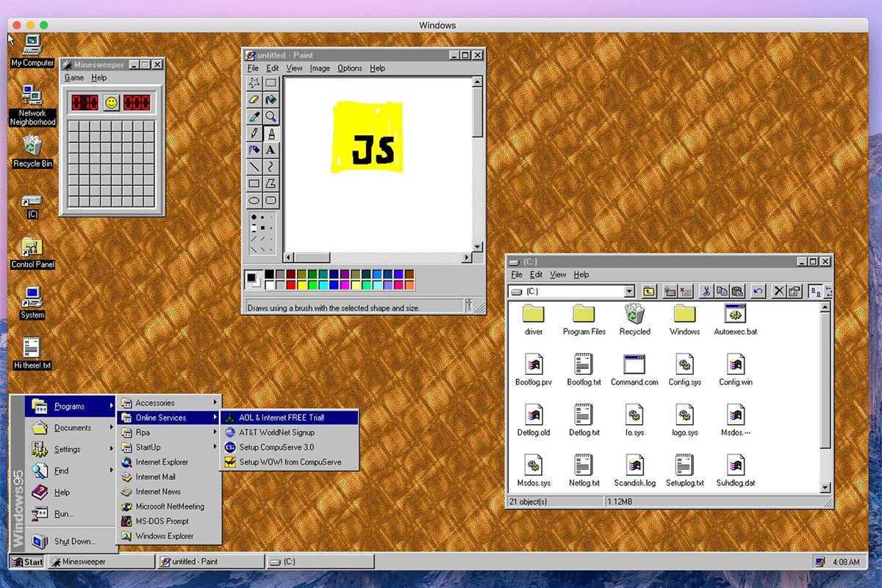The width and height of the screenshot is (882, 588).
Task: Launch AT&T WorldNet Signup entry
Action: (290, 432)
